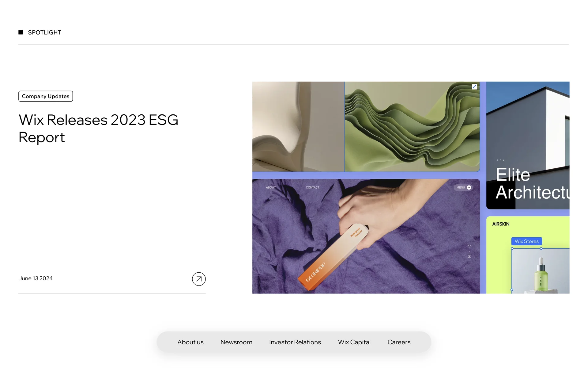The width and height of the screenshot is (588, 368).
Task: Click the arrow icon inside the MENU pill
Action: coord(469,187)
